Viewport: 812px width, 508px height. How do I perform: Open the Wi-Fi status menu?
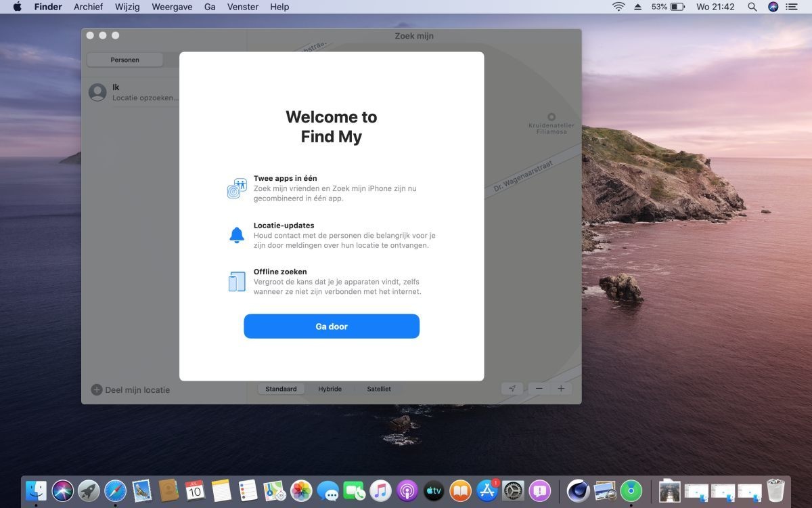(x=618, y=7)
